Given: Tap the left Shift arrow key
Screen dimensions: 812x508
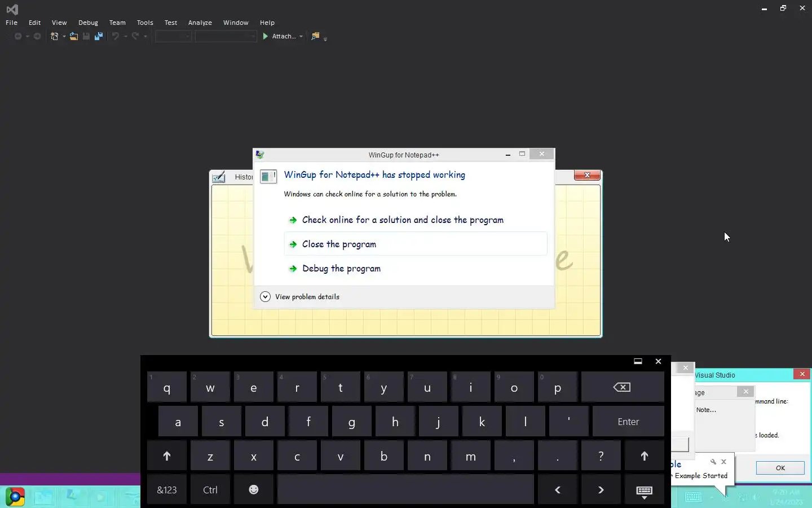Looking at the screenshot, I should (167, 456).
